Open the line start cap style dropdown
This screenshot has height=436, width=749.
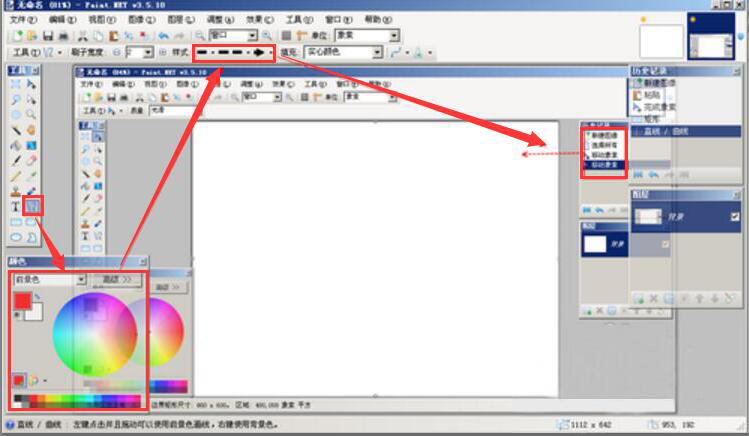pyautogui.click(x=205, y=53)
